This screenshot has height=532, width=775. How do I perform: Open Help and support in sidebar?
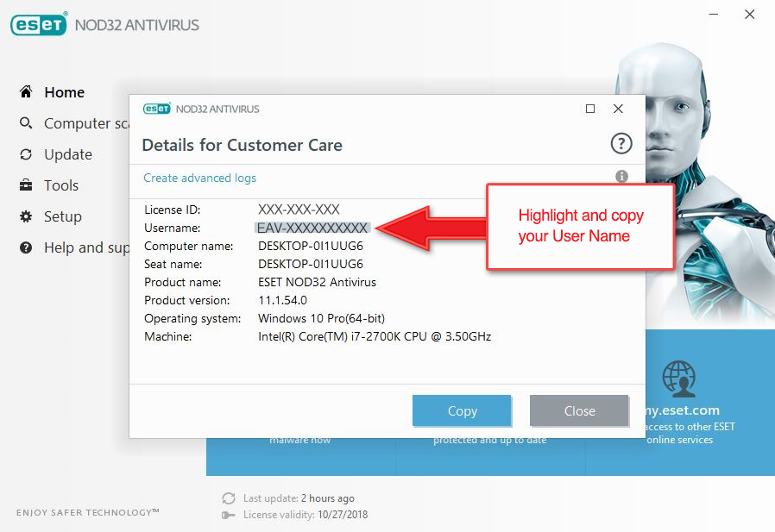point(86,247)
